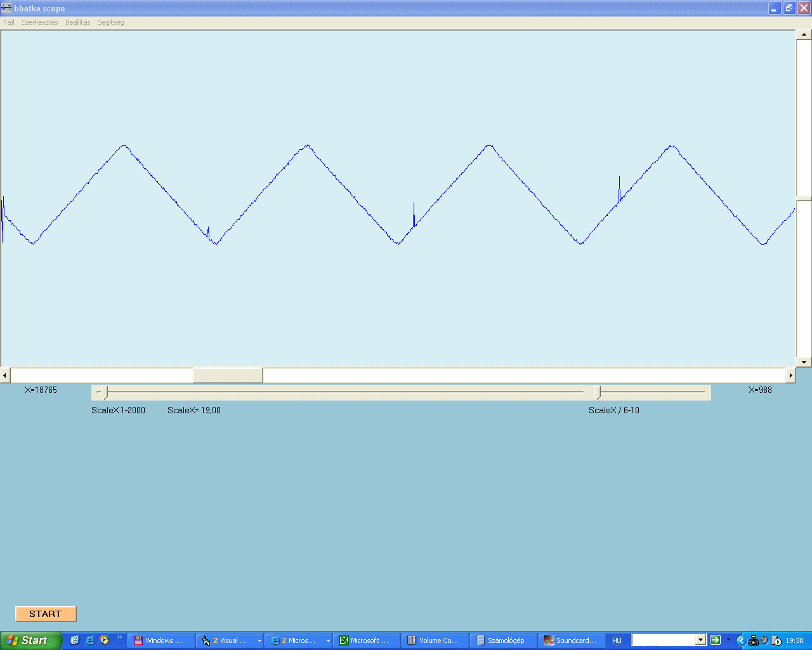Viewport: 812px width, 650px height.
Task: Click the vertical scrollbar thumb
Action: (x=804, y=199)
